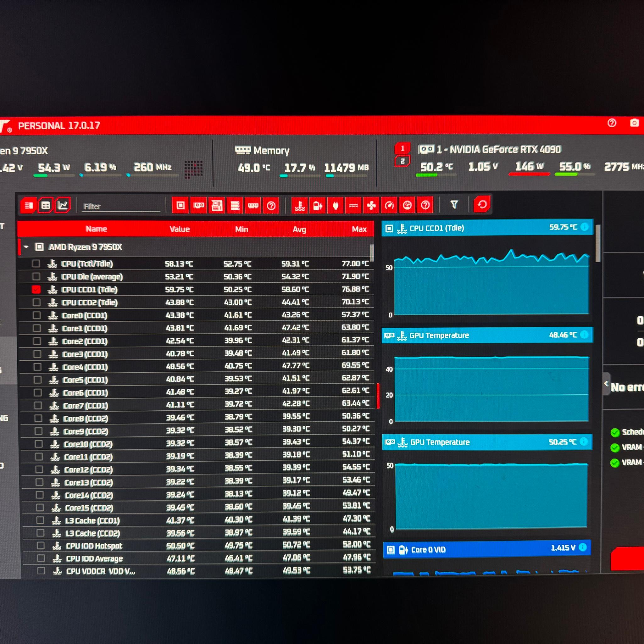Click the NVIDIA GeForce RTX 4090 label
The width and height of the screenshot is (644, 644).
click(505, 149)
